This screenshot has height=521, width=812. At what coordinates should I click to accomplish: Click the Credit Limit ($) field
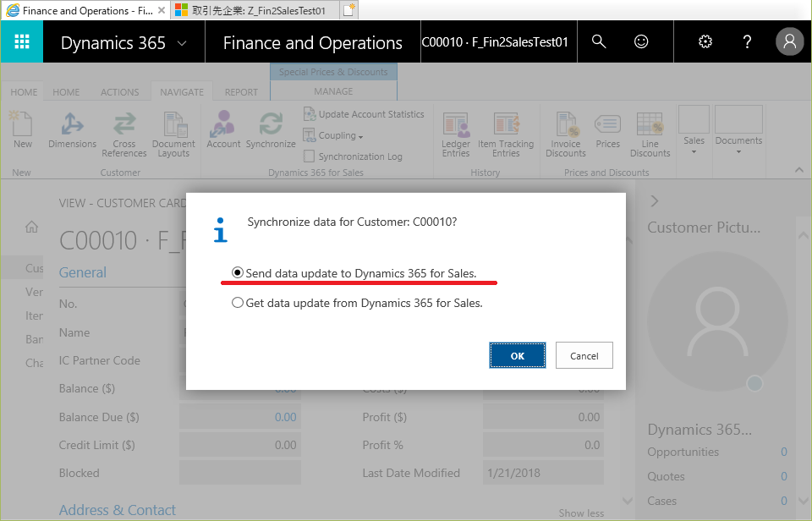[239, 445]
